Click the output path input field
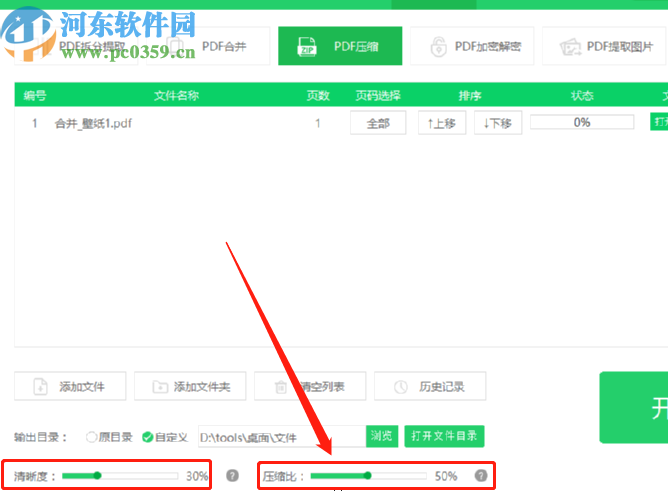 pyautogui.click(x=282, y=437)
